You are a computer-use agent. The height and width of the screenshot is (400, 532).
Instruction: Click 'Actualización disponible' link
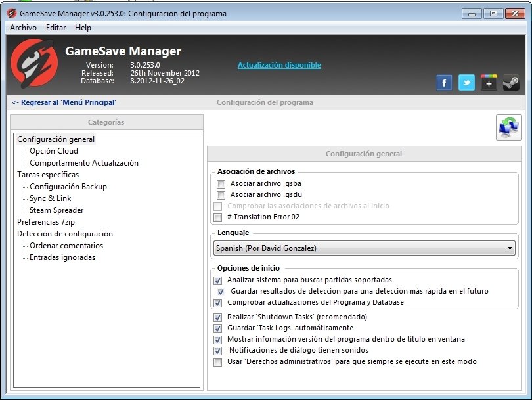coord(279,65)
